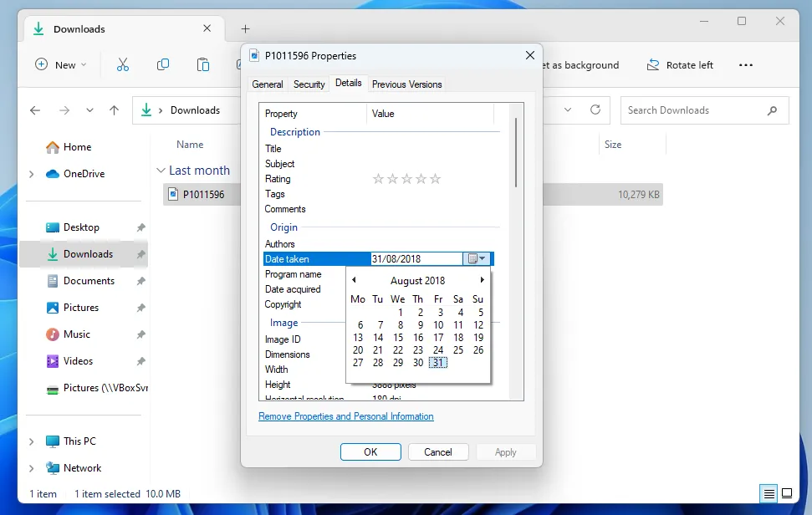Click the Refresh icon in the address bar
This screenshot has width=812, height=515.
[x=593, y=110]
